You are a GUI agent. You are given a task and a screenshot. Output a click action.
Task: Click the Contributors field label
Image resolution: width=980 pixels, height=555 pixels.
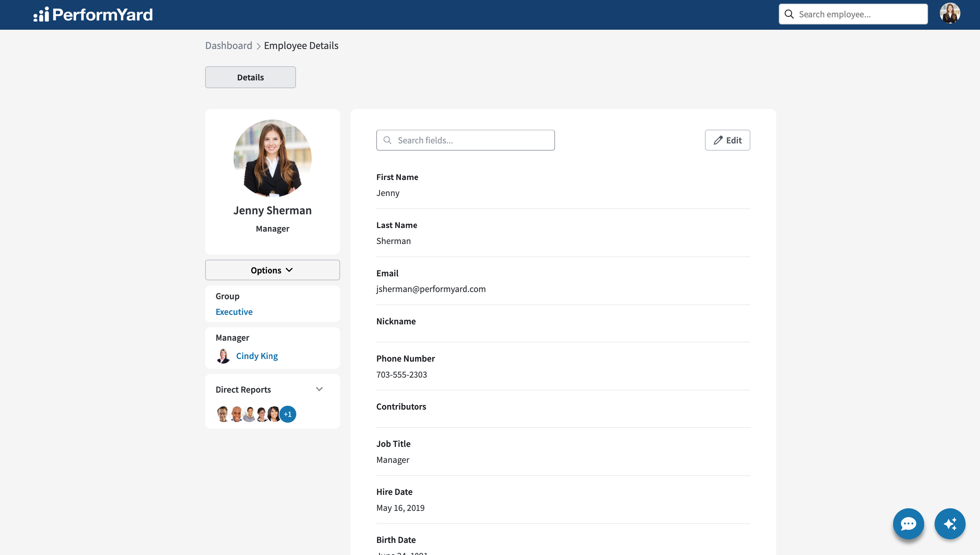pos(401,407)
